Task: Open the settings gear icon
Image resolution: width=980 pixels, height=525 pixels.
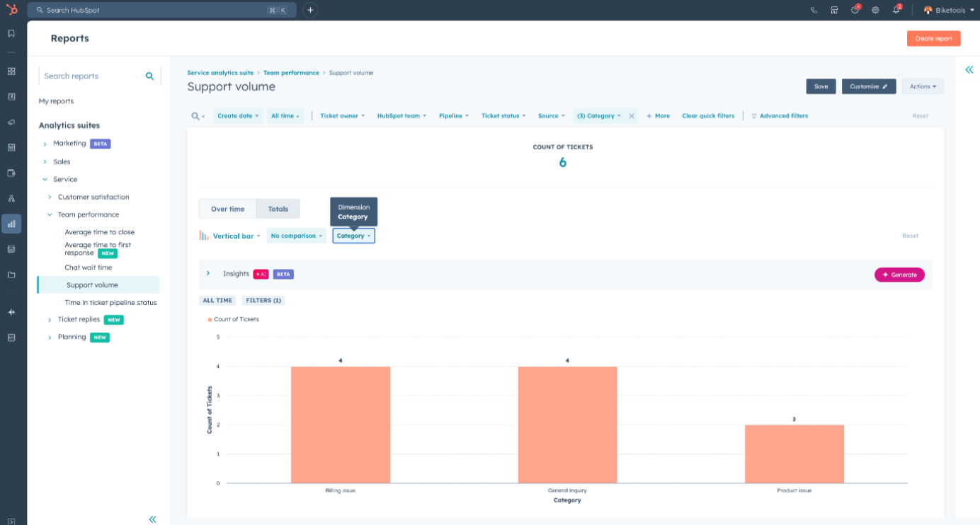Action: point(875,10)
